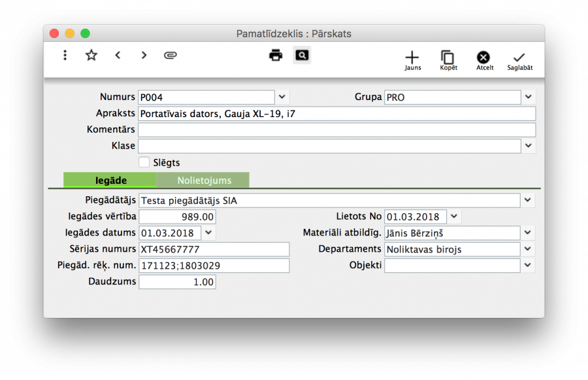This screenshot has height=380, width=588.
Task: Expand the Iegādes datums date picker
Action: 208,232
